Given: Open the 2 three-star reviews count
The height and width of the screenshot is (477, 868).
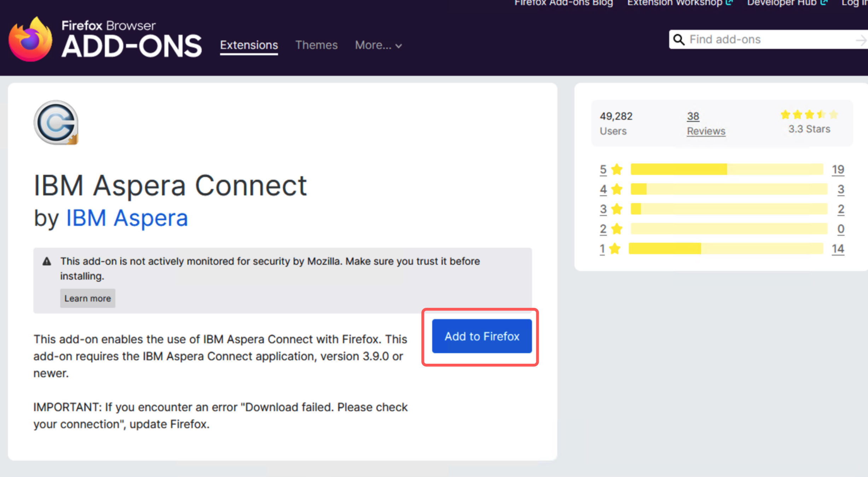Looking at the screenshot, I should pyautogui.click(x=841, y=209).
